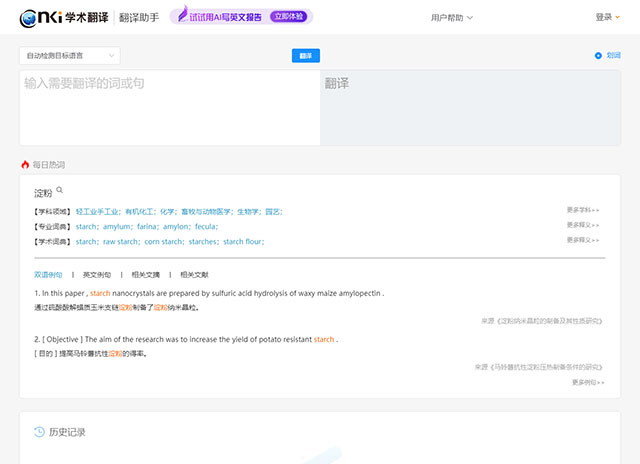640x464 pixels.
Task: Switch to the 英文例句 tab
Action: [x=97, y=274]
